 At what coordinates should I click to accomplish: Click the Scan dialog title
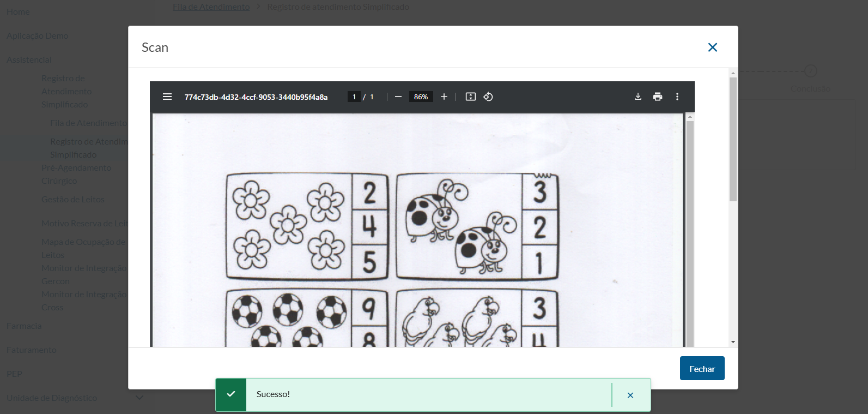[x=155, y=47]
